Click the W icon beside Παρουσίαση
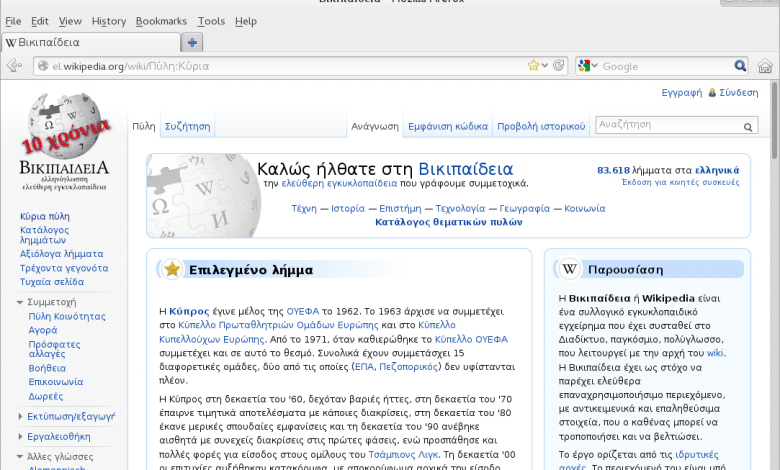Viewport: 780px width, 470px height. (x=570, y=269)
